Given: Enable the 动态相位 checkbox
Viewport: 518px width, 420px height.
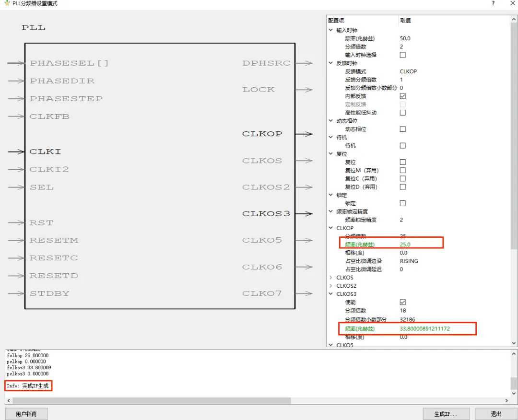Looking at the screenshot, I should coord(403,129).
